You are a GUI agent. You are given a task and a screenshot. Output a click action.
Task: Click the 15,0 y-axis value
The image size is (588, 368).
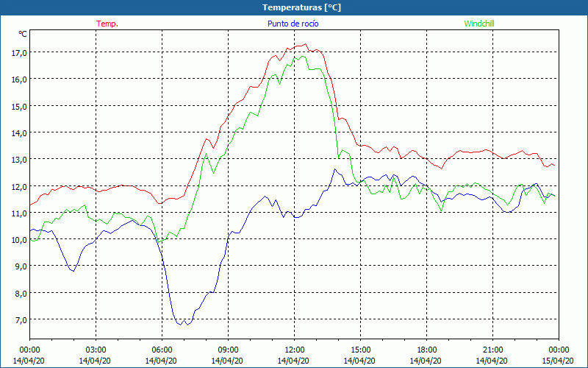(19, 107)
